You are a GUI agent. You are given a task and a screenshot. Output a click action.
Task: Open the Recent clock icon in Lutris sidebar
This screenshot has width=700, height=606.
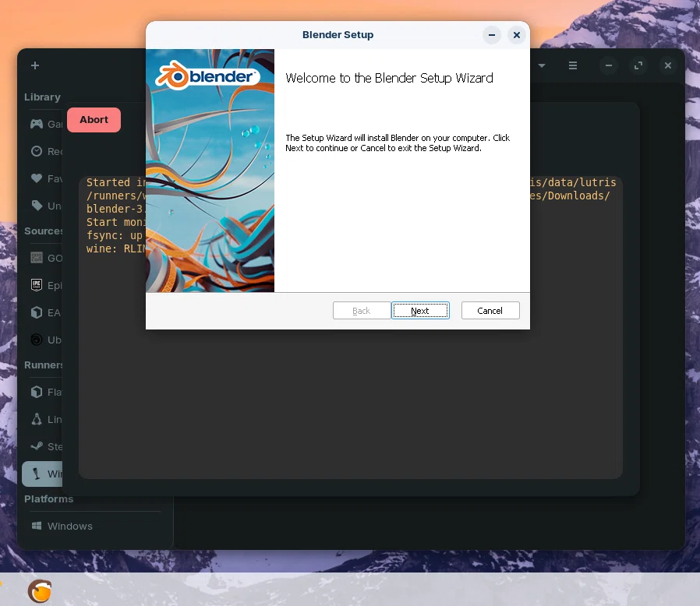36,151
